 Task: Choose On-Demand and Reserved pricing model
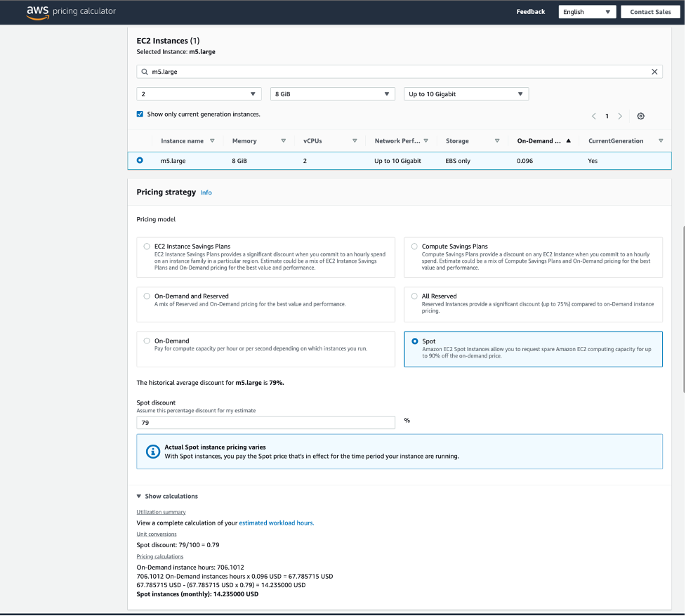pyautogui.click(x=147, y=296)
